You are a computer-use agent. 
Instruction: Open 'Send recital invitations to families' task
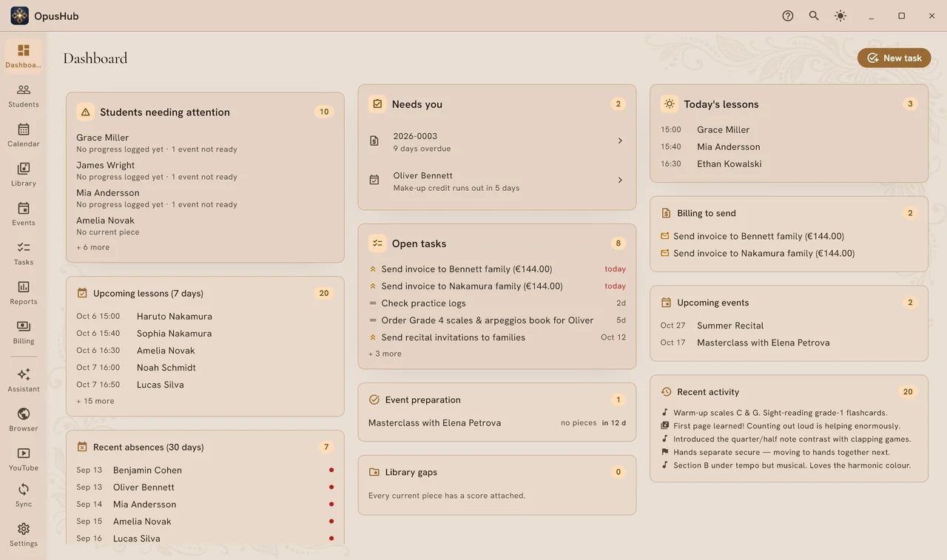tap(497, 337)
